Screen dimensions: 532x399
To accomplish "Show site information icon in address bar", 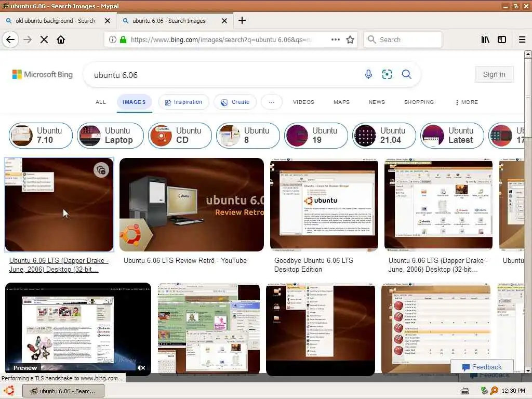I will pyautogui.click(x=112, y=39).
